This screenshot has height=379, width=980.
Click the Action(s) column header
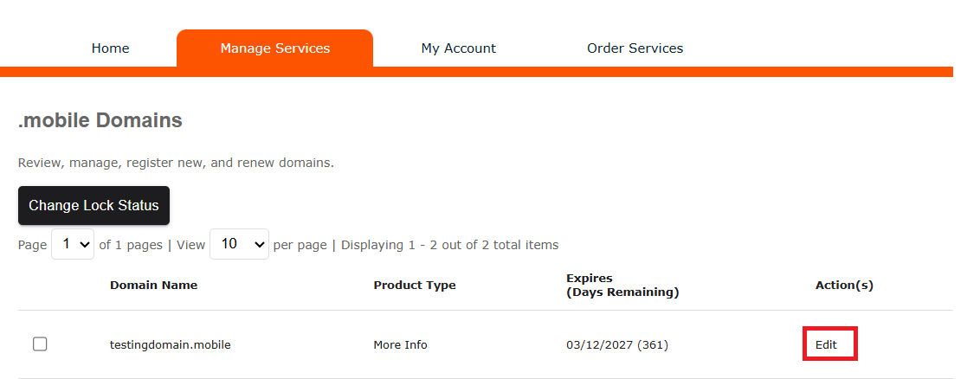tap(844, 285)
